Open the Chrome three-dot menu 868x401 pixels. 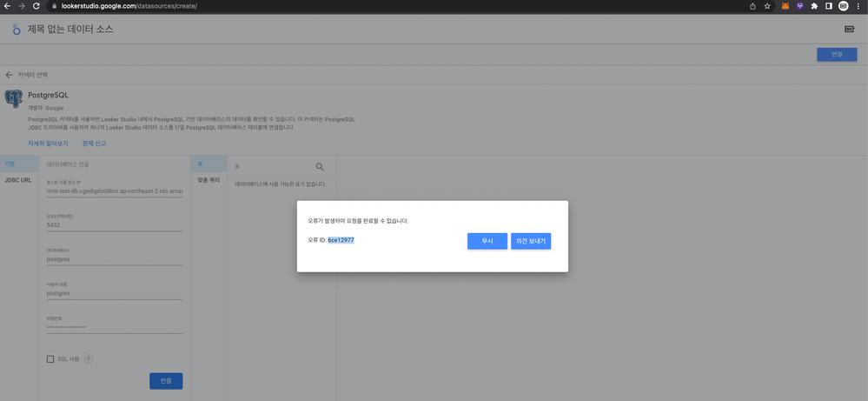coord(858,6)
